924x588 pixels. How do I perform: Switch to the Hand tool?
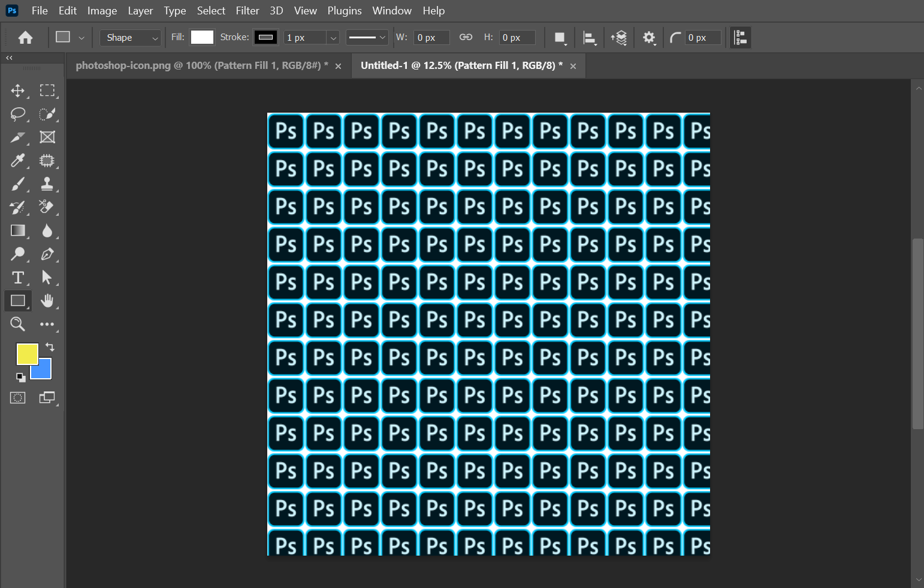click(x=47, y=301)
